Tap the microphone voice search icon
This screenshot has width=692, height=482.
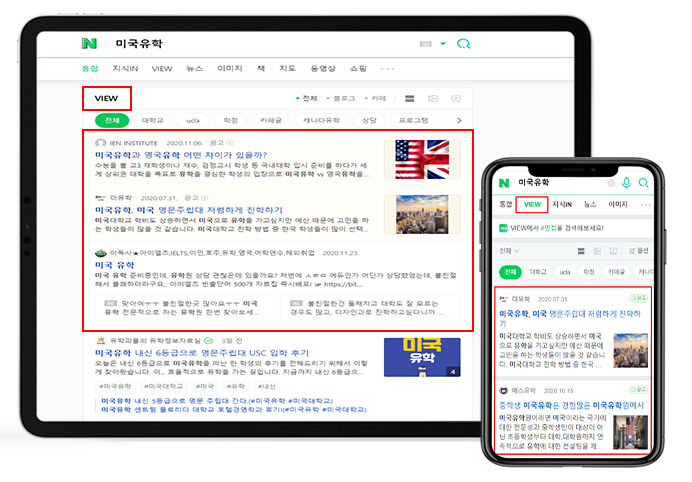(626, 183)
